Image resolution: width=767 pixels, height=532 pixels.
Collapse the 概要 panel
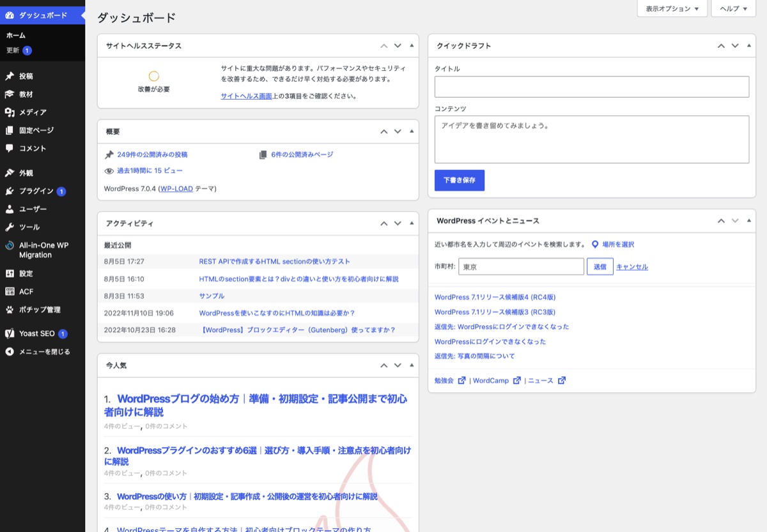click(x=411, y=132)
